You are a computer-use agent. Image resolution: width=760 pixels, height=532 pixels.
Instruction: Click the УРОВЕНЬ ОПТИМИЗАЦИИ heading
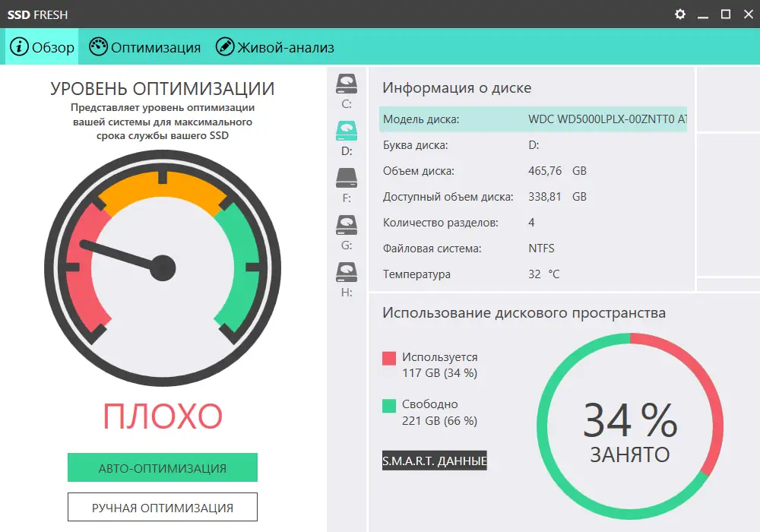click(163, 89)
